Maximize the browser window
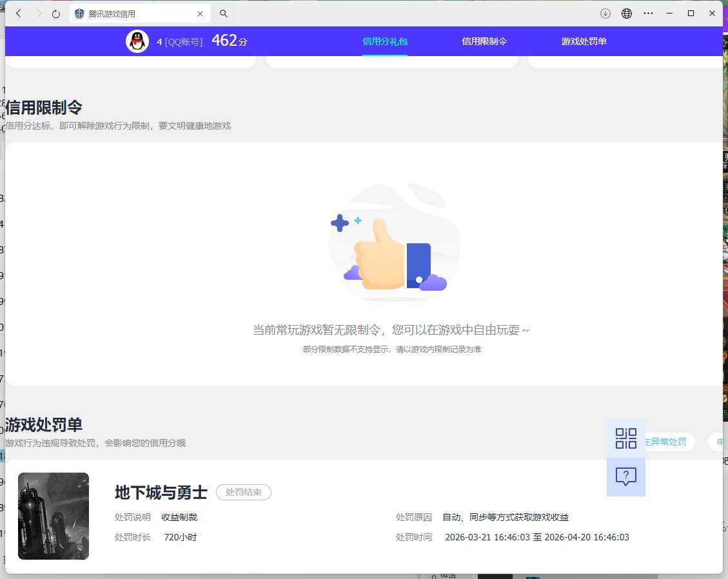The height and width of the screenshot is (579, 728). 691,14
